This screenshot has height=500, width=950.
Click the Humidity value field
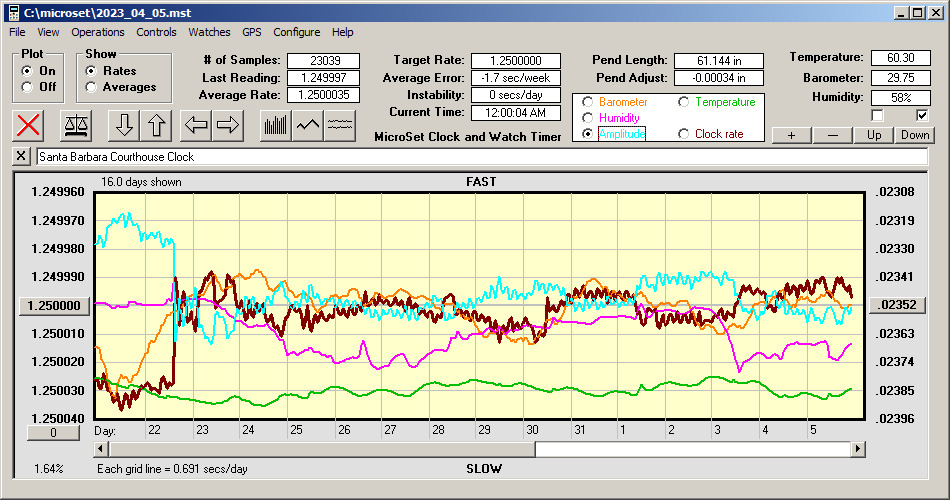click(900, 98)
